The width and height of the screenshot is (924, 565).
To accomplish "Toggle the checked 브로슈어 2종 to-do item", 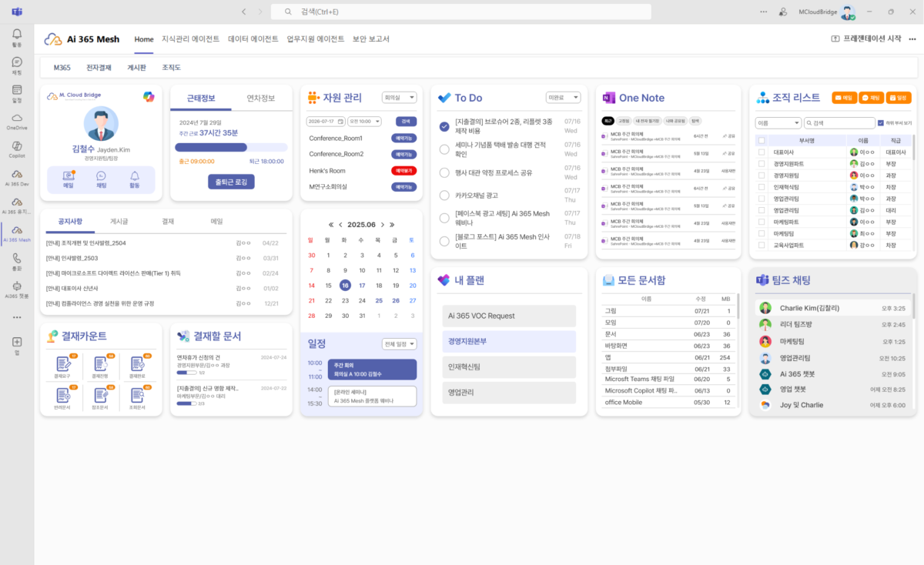I will point(444,126).
